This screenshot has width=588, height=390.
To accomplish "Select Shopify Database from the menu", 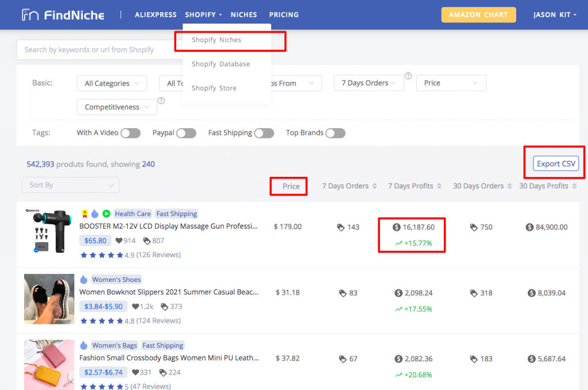I will click(220, 64).
